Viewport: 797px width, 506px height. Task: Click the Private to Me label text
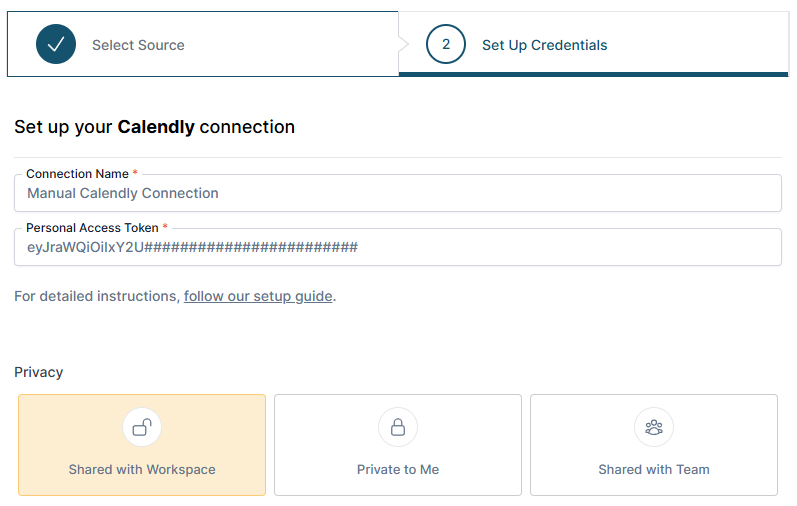(398, 469)
